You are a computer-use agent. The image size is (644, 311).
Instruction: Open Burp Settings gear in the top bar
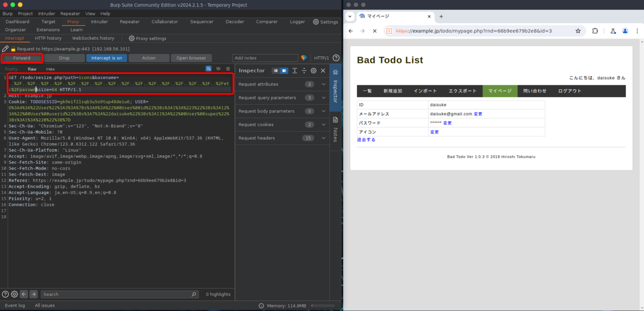326,22
